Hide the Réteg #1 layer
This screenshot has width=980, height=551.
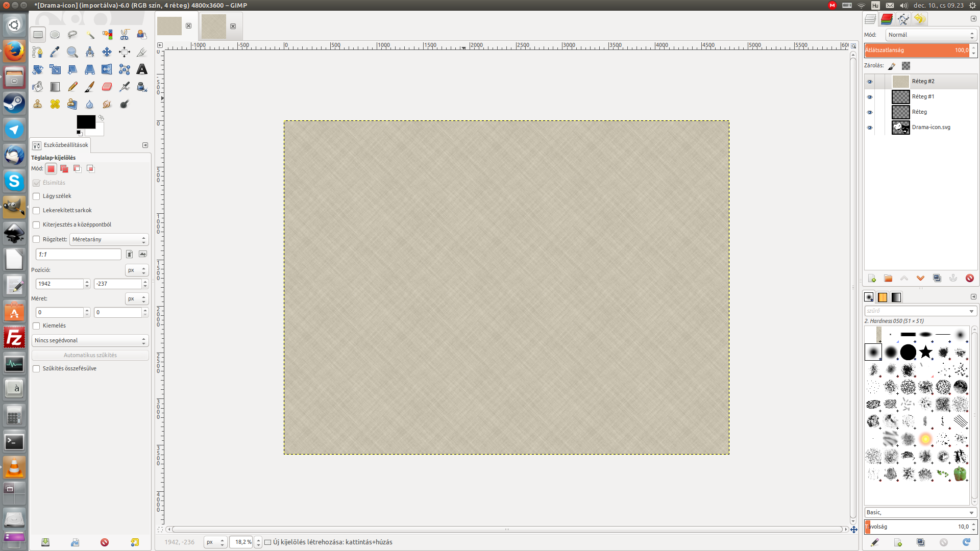[870, 97]
